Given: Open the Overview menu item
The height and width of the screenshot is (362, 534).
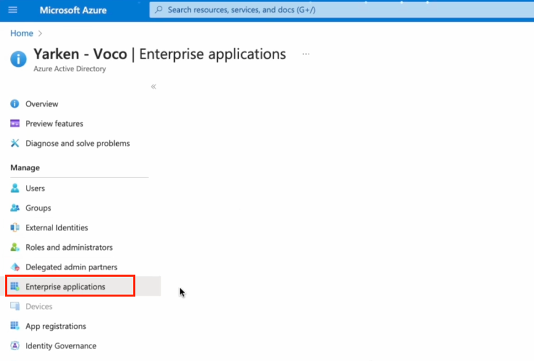Looking at the screenshot, I should tap(42, 104).
